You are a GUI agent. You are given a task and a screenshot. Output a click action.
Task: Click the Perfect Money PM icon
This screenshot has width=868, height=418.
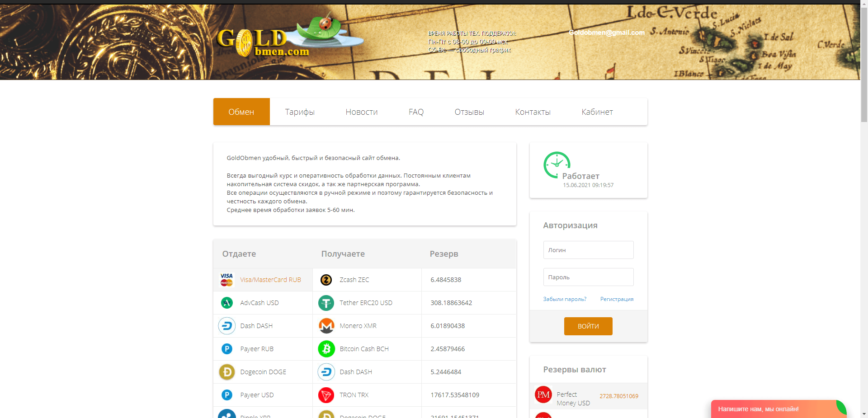click(x=543, y=395)
